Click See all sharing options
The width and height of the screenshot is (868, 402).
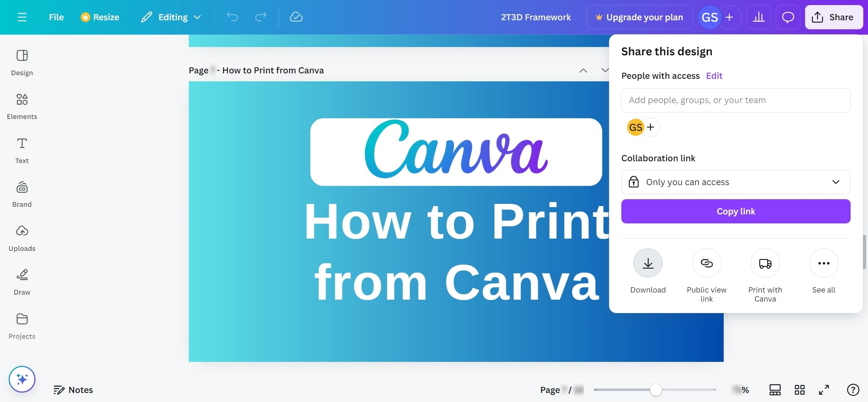click(x=824, y=263)
